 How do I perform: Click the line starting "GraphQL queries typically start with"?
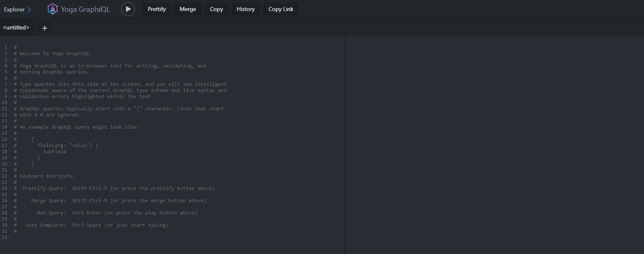[119, 109]
